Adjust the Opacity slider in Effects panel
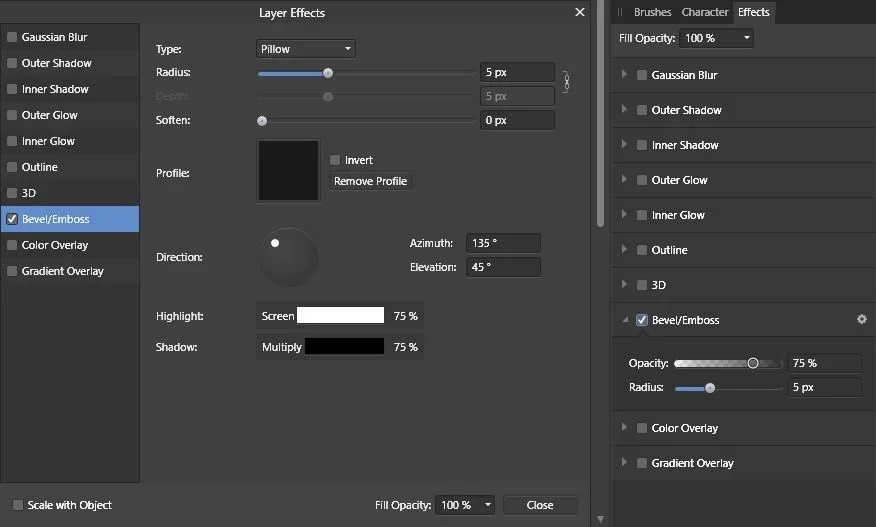 coord(728,363)
